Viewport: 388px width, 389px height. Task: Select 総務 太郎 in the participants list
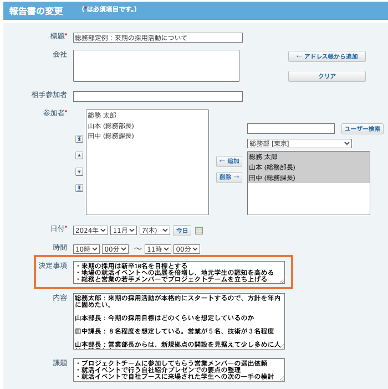147,115
